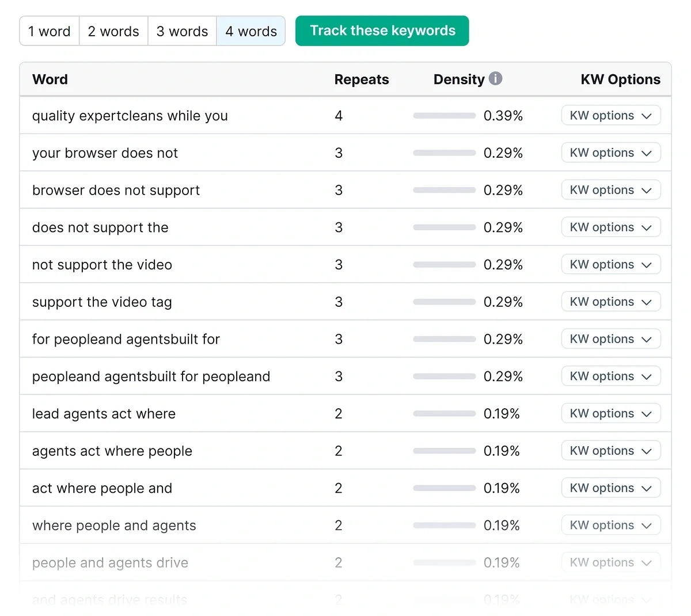Click keyword 'not support the video'
Screen dimensions: 691x616
[x=102, y=265]
